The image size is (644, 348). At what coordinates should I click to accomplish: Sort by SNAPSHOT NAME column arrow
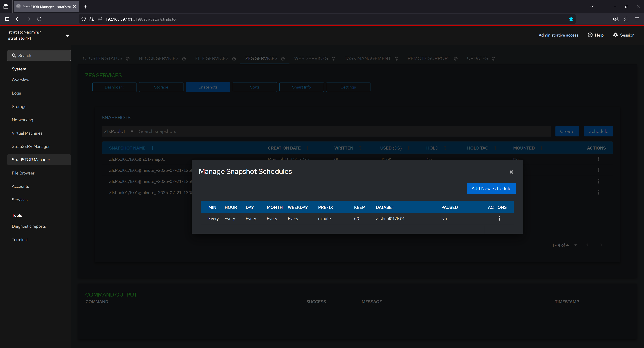point(152,148)
